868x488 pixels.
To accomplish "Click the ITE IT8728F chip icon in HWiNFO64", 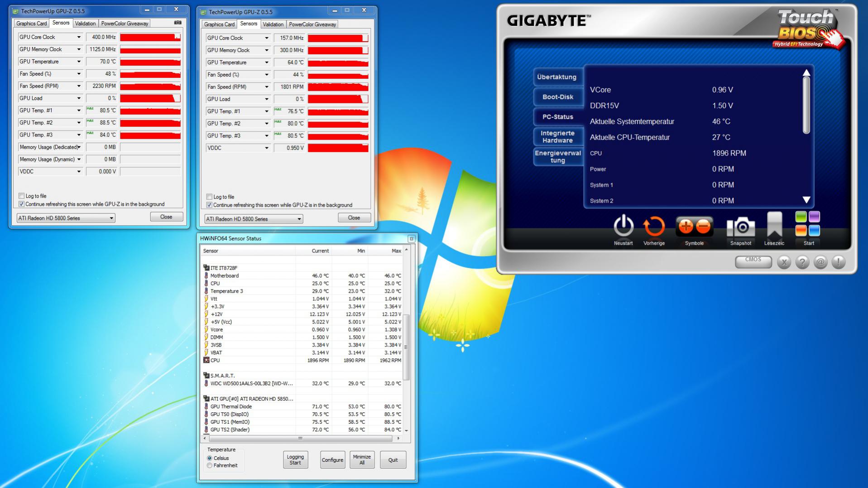I will (x=206, y=268).
